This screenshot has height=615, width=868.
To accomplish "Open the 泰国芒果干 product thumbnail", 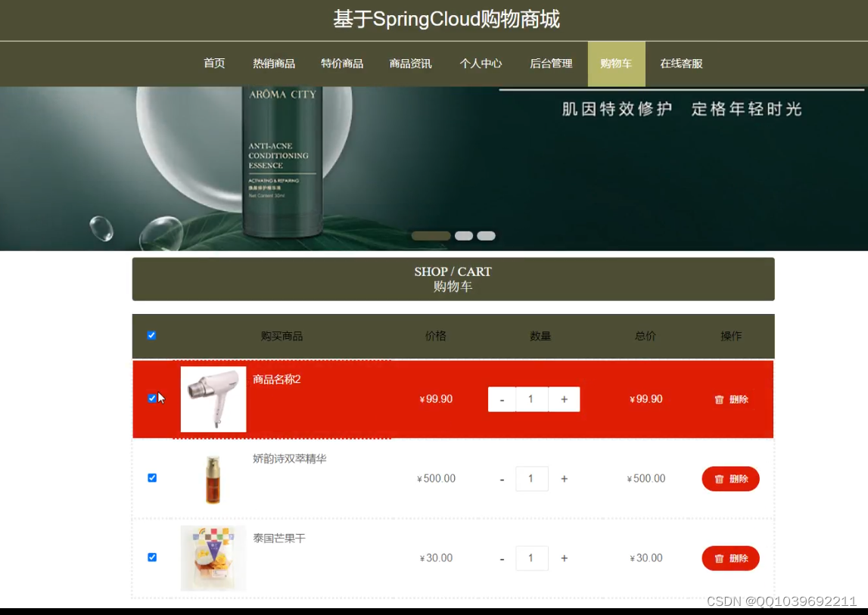I will [x=213, y=558].
